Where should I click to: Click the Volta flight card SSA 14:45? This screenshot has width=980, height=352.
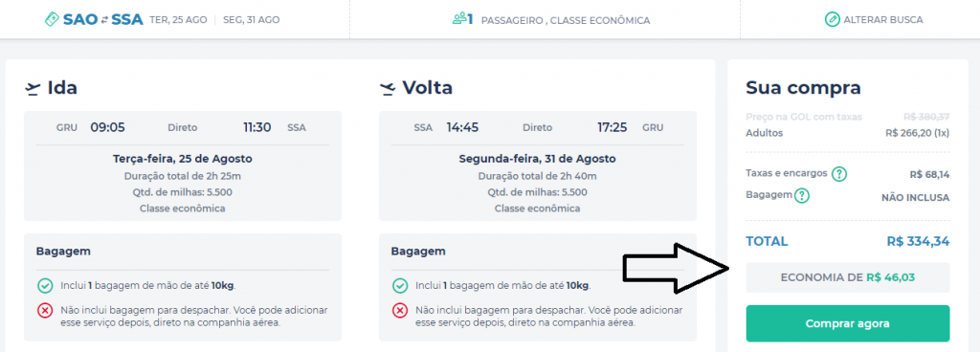(538, 166)
